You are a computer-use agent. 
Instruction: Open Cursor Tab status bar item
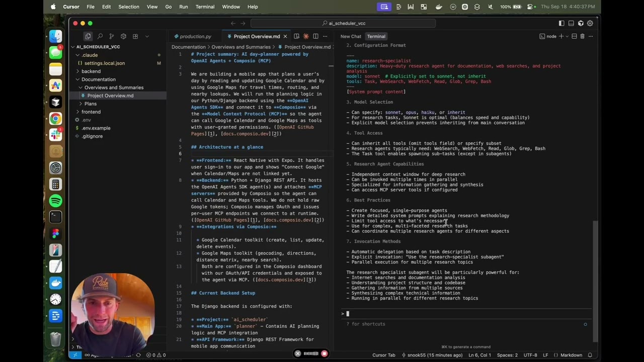pyautogui.click(x=383, y=355)
